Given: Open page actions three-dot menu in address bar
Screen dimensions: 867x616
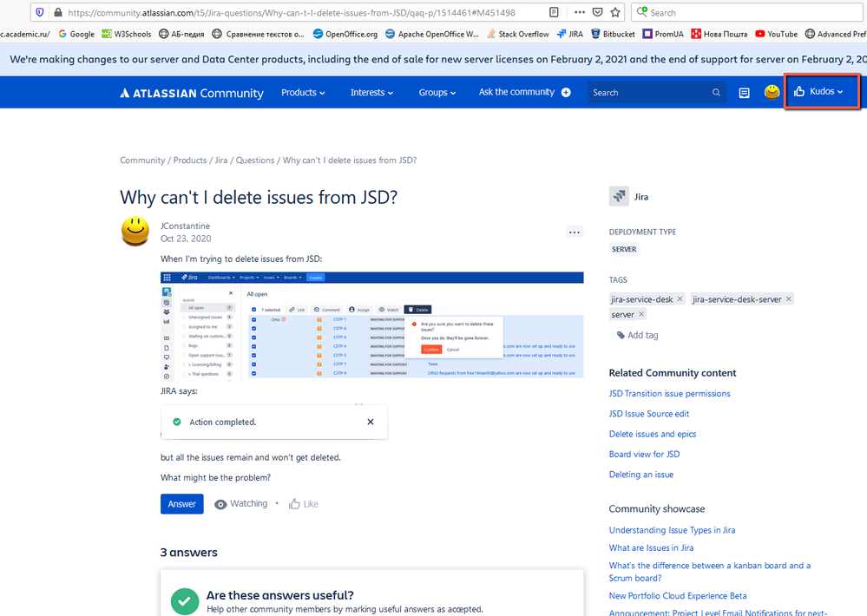Looking at the screenshot, I should pos(580,12).
